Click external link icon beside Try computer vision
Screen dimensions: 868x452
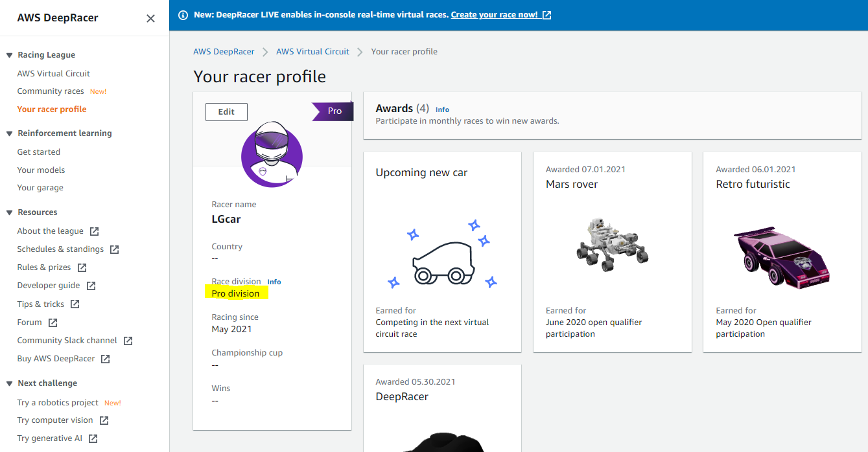(104, 420)
